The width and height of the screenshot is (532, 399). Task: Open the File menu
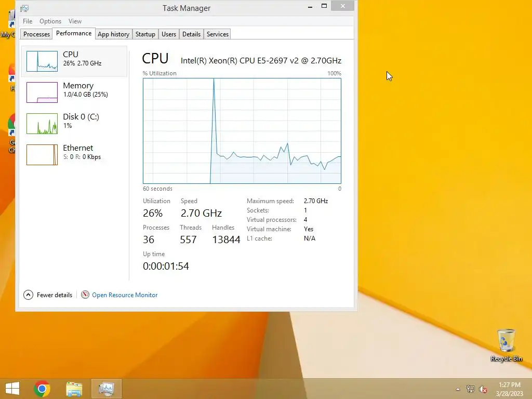coord(28,21)
